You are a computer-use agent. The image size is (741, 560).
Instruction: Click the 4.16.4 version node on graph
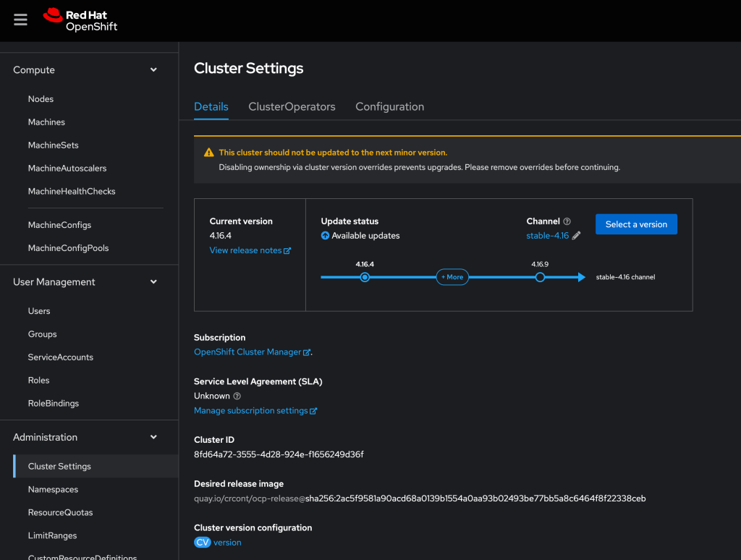click(365, 277)
